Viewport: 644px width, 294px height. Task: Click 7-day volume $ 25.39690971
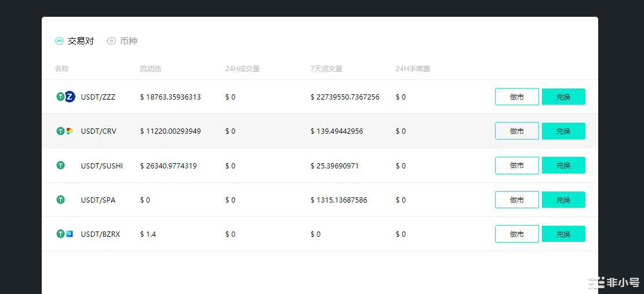[334, 166]
